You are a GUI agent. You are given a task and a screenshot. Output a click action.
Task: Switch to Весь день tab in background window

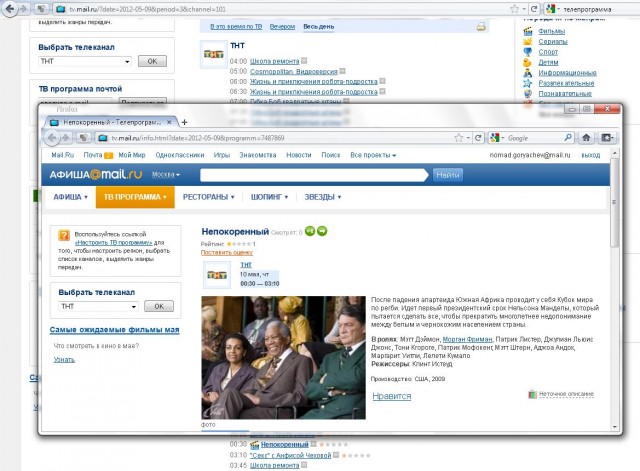coord(319,27)
